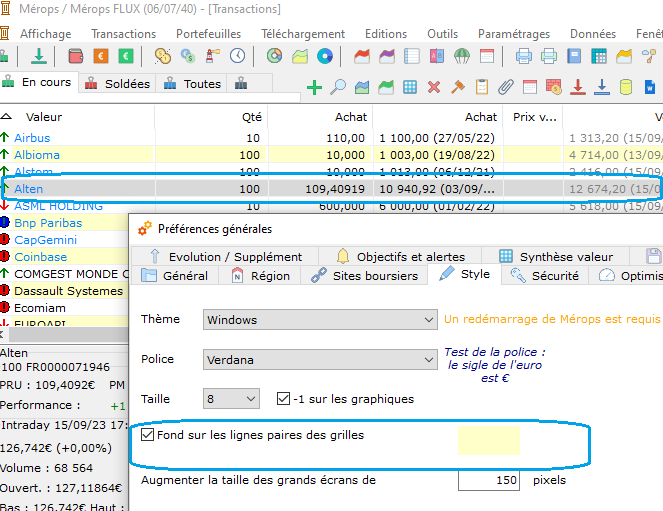Open the Transactions menu
The height and width of the screenshot is (511, 663).
pos(123,33)
